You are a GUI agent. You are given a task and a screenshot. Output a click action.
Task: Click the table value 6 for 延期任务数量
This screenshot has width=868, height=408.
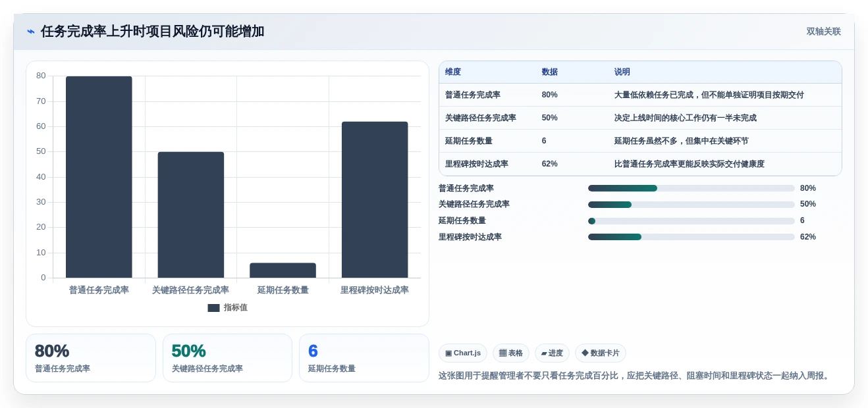544,141
